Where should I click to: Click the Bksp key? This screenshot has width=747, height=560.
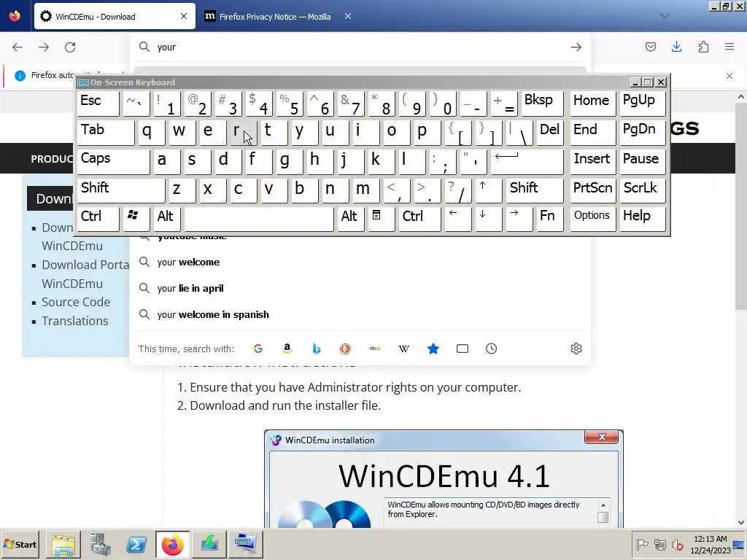(x=542, y=104)
